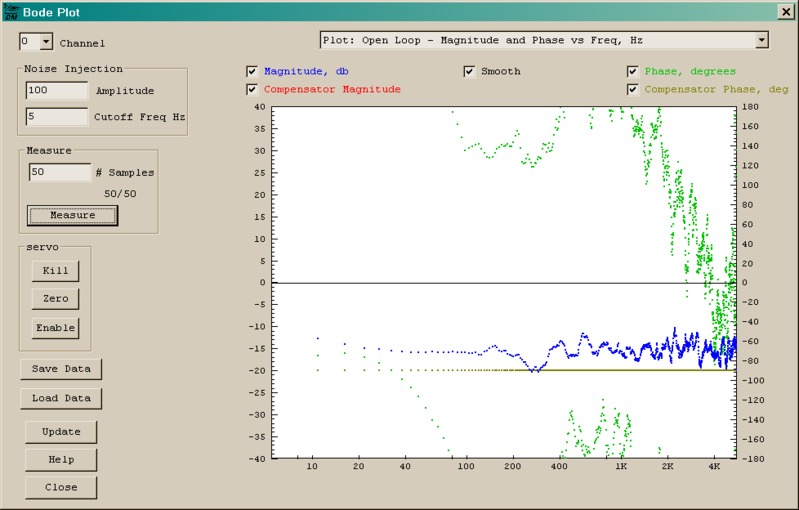The image size is (799, 510).
Task: Disable the Phase, degrees checkbox
Action: 633,72
